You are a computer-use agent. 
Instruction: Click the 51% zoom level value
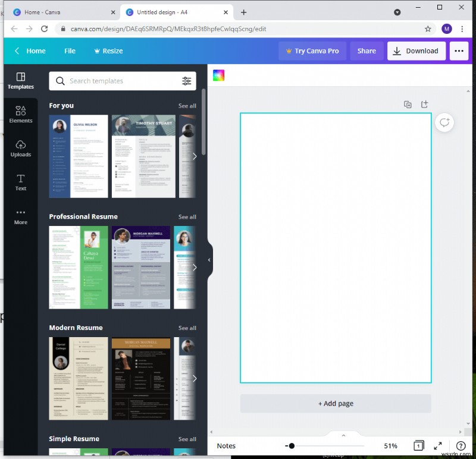click(x=390, y=446)
